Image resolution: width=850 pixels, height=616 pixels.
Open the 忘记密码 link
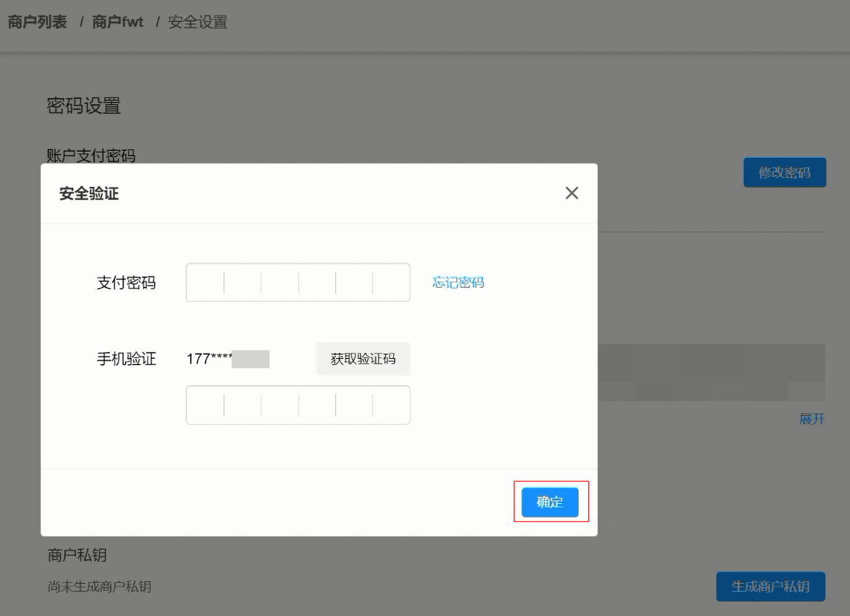[458, 283]
